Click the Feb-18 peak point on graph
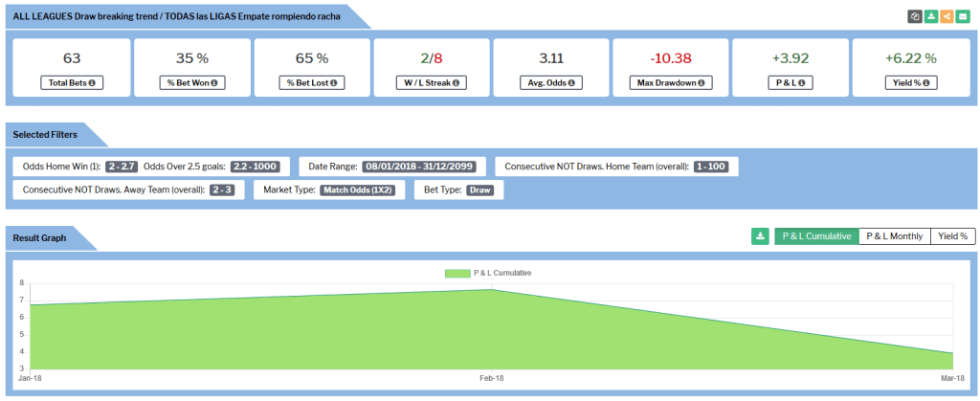The height and width of the screenshot is (401, 980). click(x=491, y=290)
